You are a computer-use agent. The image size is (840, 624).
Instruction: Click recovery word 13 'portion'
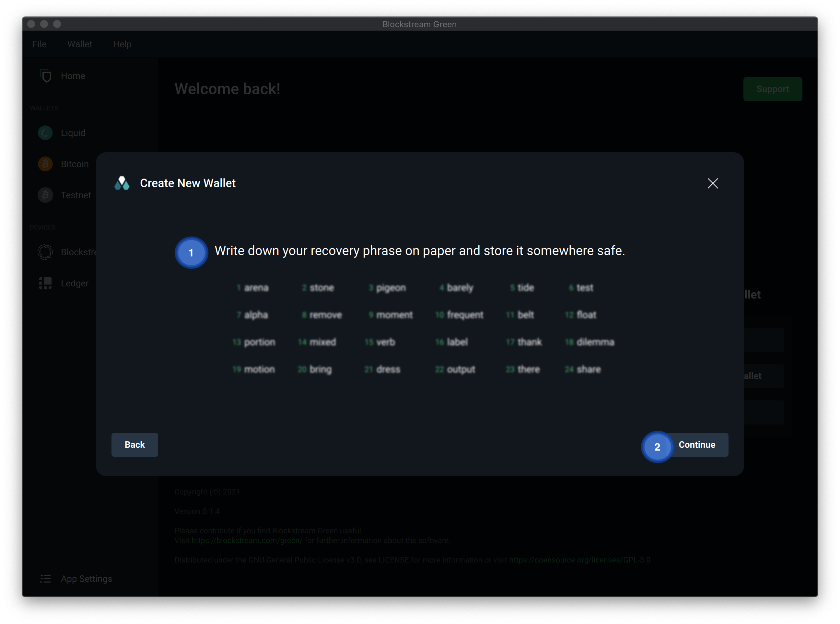point(260,342)
